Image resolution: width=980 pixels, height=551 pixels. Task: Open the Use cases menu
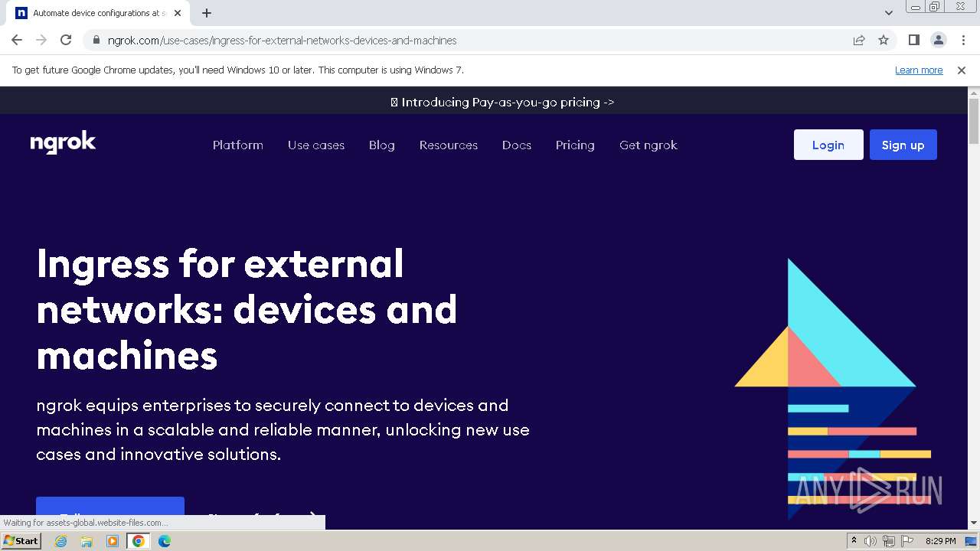click(x=316, y=145)
